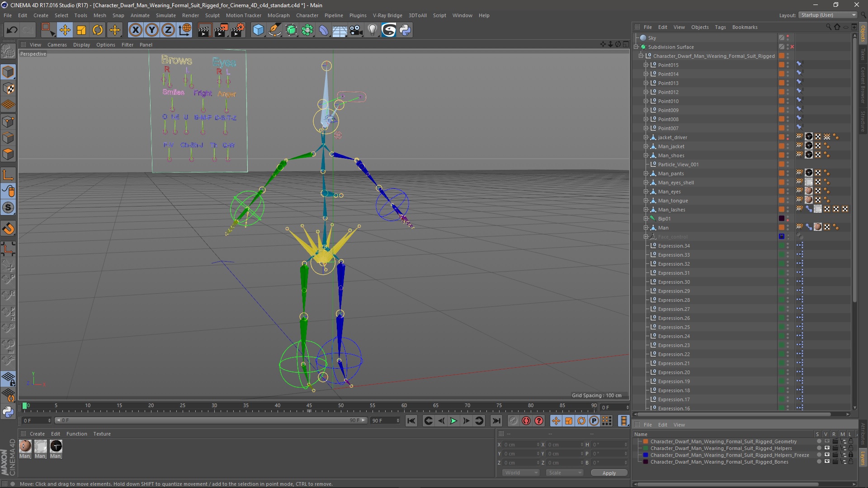Expand the Point015 object

coord(646,65)
